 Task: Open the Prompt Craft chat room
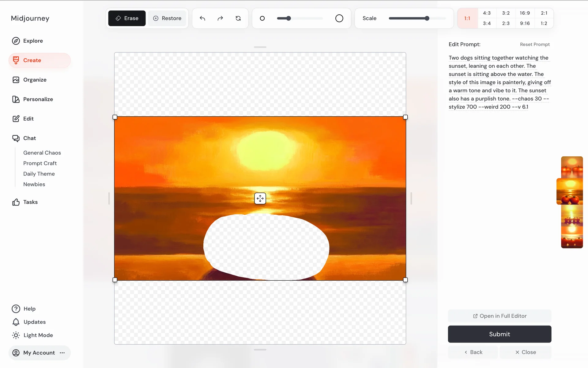40,163
